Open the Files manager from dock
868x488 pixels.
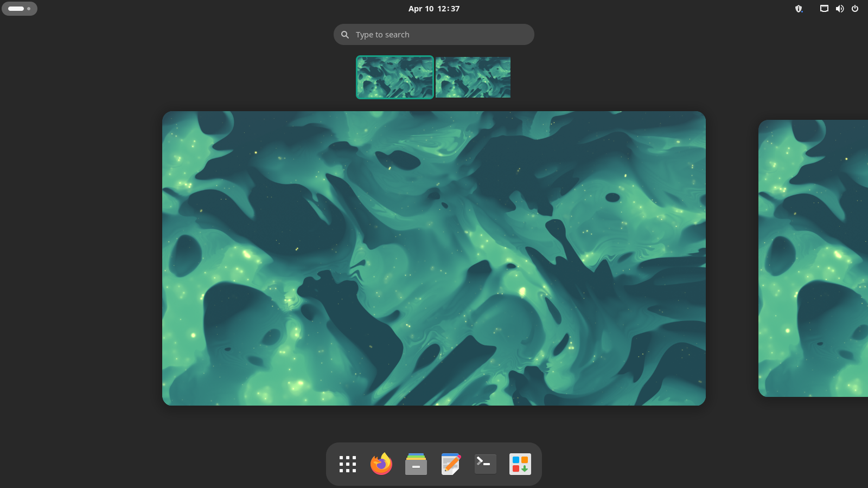pyautogui.click(x=416, y=464)
